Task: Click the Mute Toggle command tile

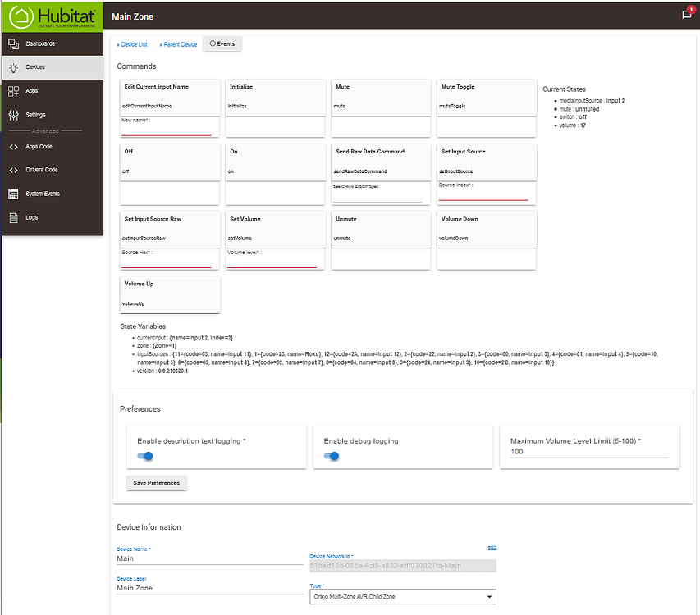Action: click(486, 95)
